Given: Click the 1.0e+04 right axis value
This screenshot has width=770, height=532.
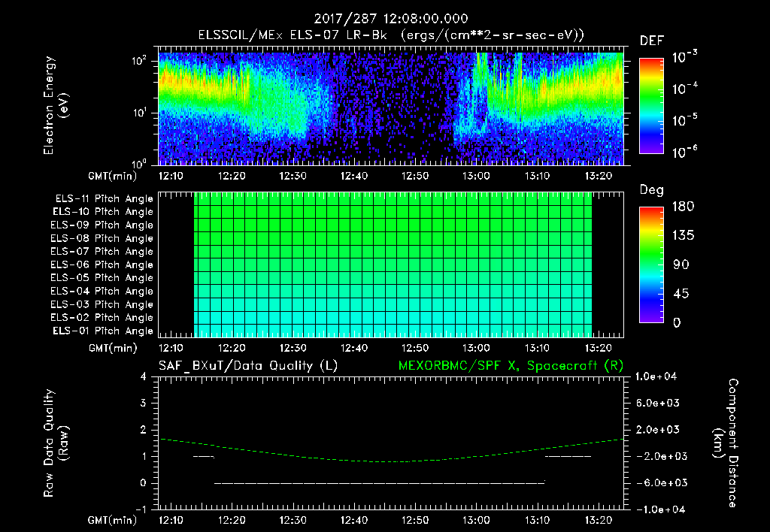Looking at the screenshot, I should 656,376.
